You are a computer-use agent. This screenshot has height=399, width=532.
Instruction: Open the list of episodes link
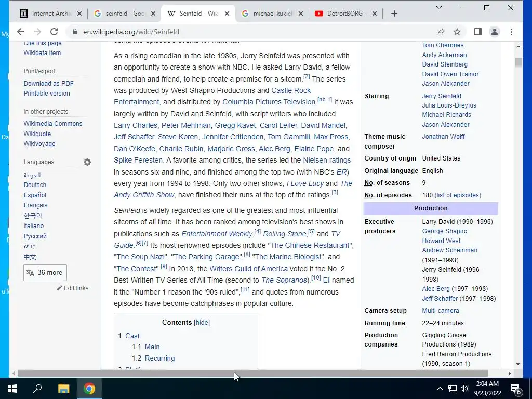[x=458, y=195]
